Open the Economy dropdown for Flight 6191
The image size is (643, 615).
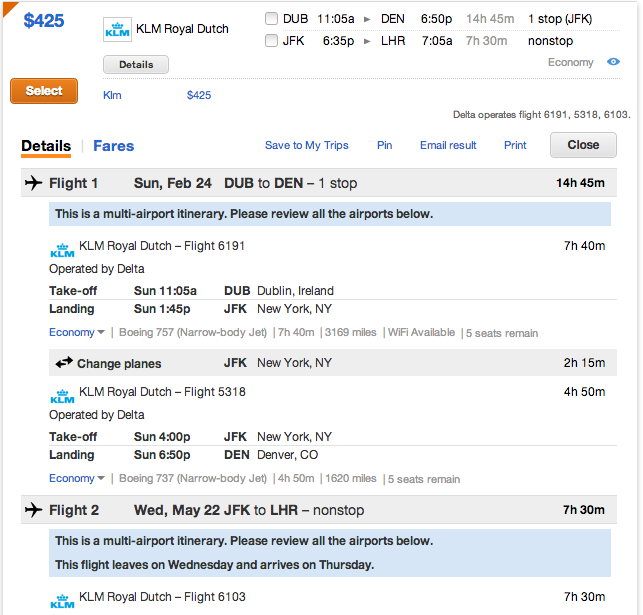pyautogui.click(x=77, y=332)
